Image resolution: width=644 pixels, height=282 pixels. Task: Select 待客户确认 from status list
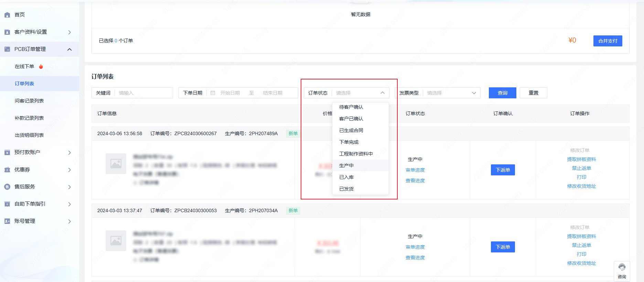click(361, 107)
